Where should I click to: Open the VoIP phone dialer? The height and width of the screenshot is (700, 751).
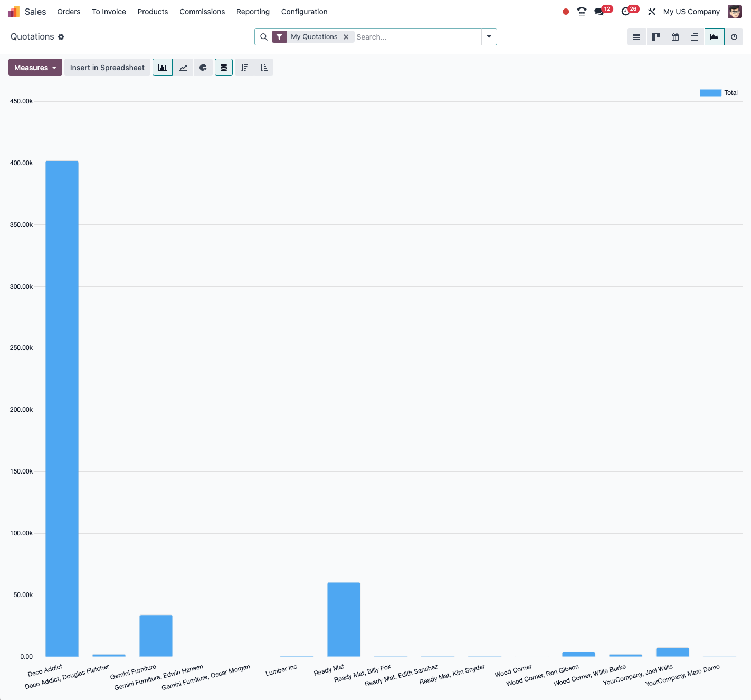tap(582, 12)
